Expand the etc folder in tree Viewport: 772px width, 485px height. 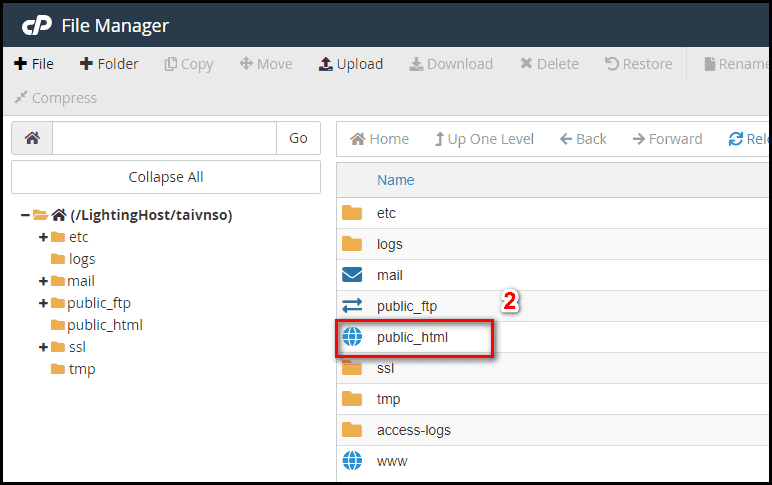pyautogui.click(x=43, y=237)
